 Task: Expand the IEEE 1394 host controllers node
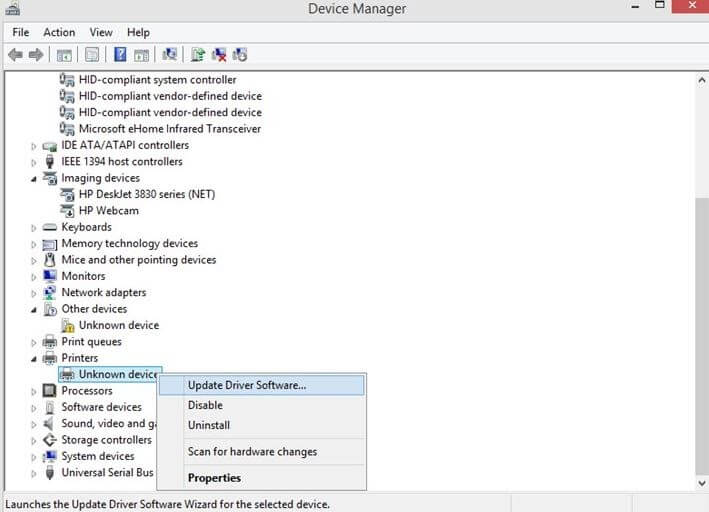click(34, 162)
